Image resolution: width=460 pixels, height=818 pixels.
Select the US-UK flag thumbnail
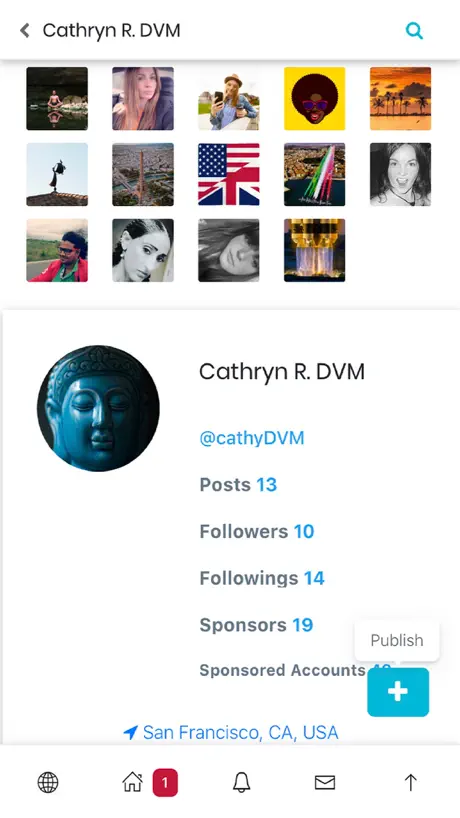click(x=228, y=174)
